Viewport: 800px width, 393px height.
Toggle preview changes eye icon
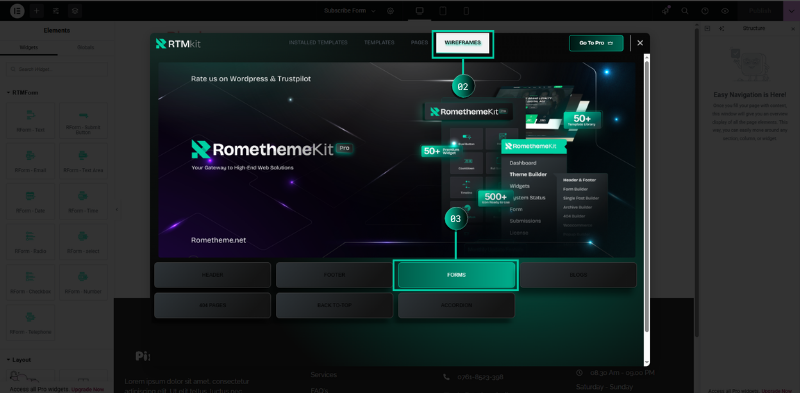coord(724,11)
